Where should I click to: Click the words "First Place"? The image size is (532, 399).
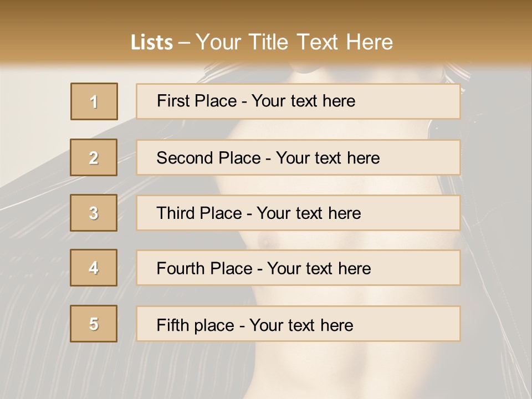coord(197,101)
